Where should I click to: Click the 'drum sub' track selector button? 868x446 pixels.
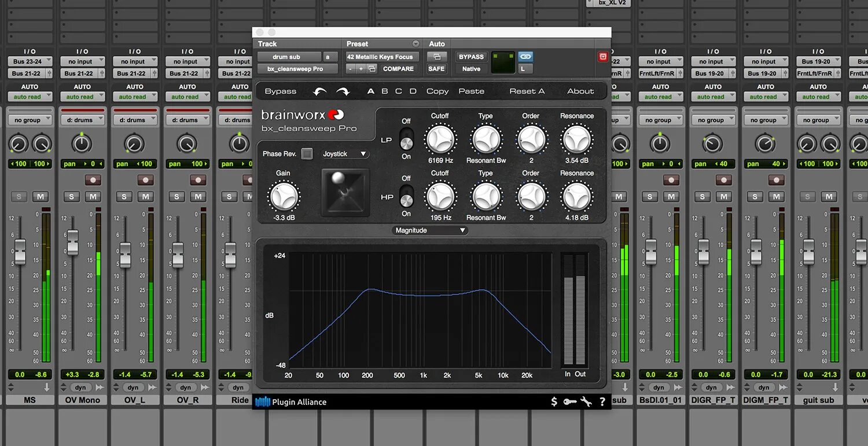289,57
